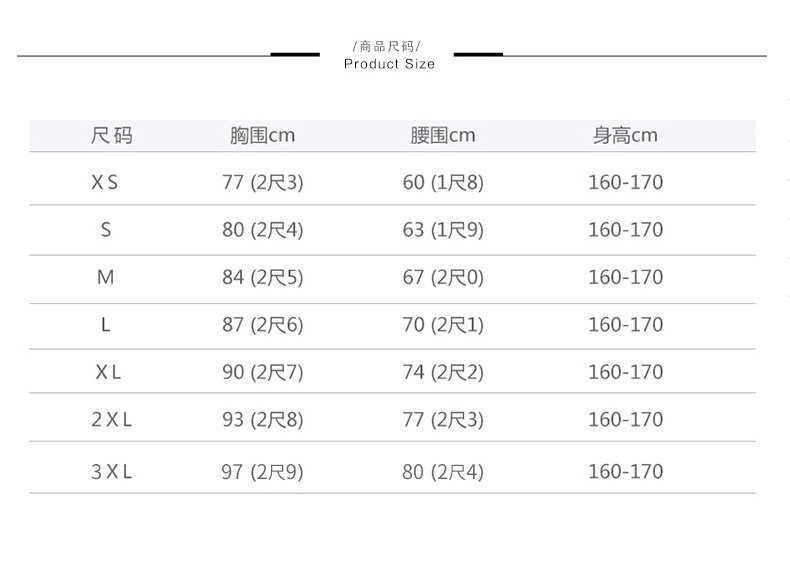Pick the 2XL size row label
The image size is (790, 562).
pyautogui.click(x=111, y=420)
